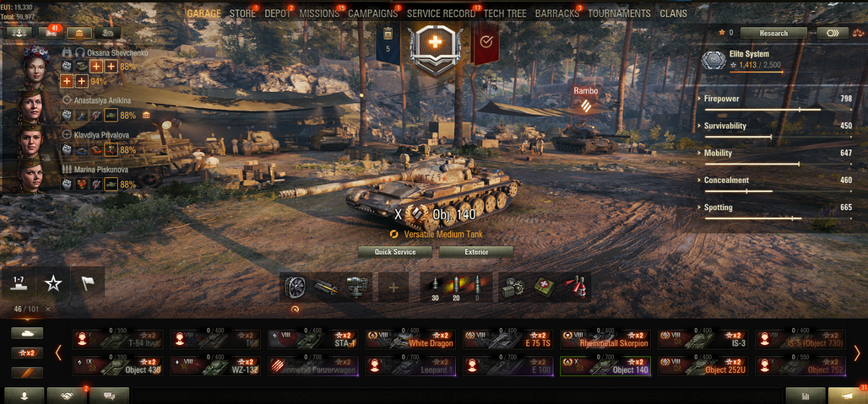Image resolution: width=868 pixels, height=404 pixels.
Task: Toggle the tank type carousel filter
Action: 27,332
